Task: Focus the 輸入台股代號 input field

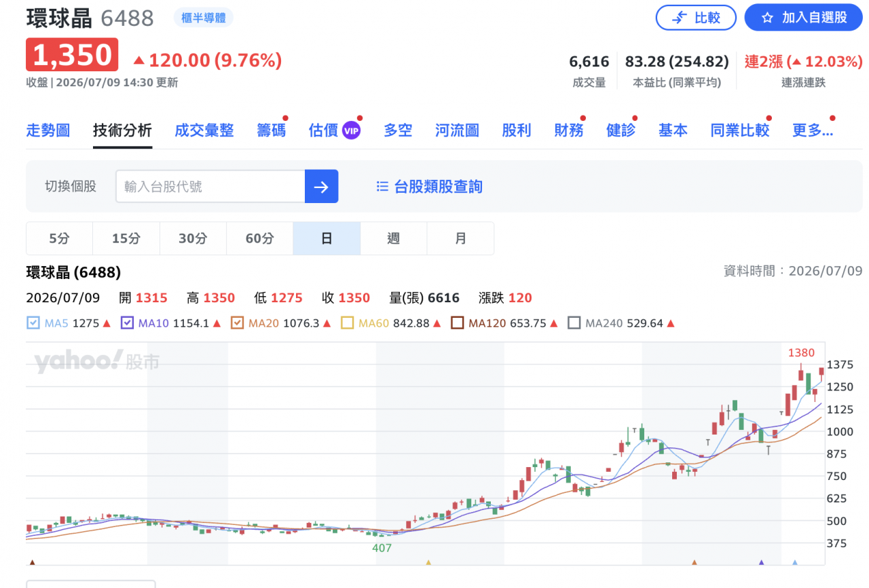Action: (210, 187)
